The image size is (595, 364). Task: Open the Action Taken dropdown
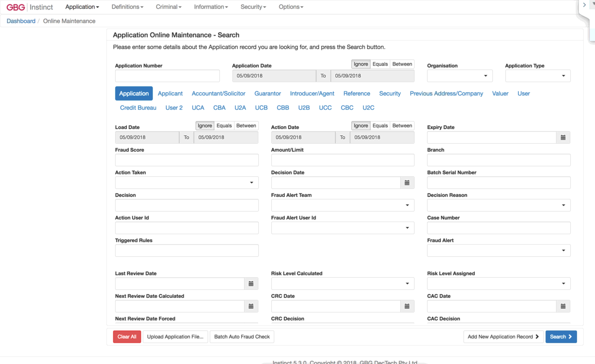tap(187, 183)
